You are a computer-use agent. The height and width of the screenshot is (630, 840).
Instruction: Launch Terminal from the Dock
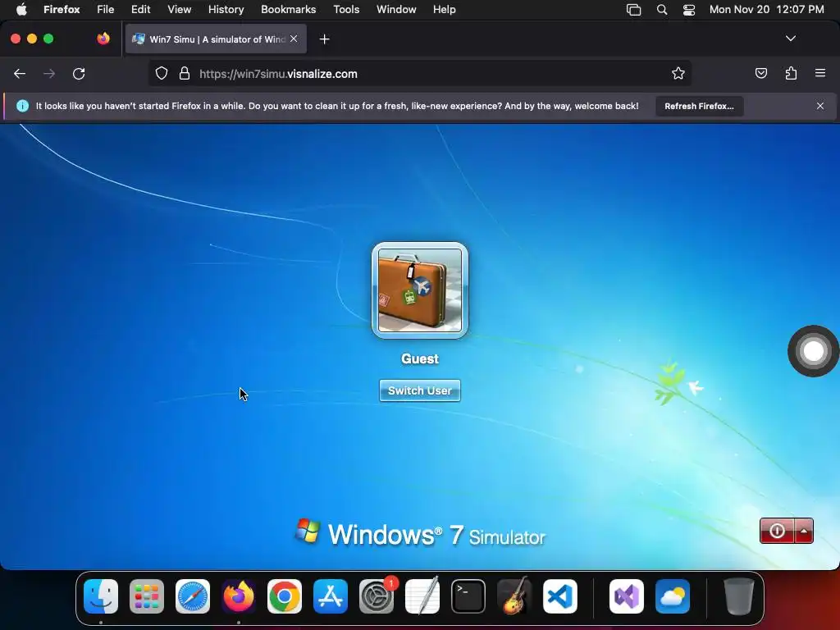click(468, 596)
